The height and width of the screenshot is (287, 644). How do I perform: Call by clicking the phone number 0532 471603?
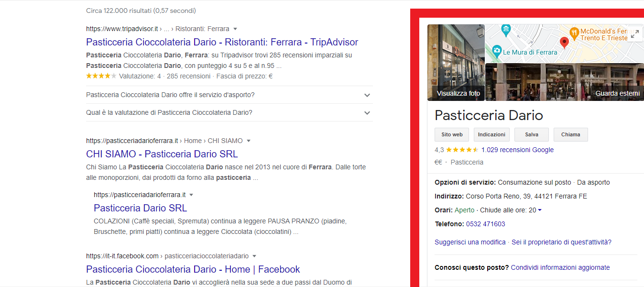486,223
